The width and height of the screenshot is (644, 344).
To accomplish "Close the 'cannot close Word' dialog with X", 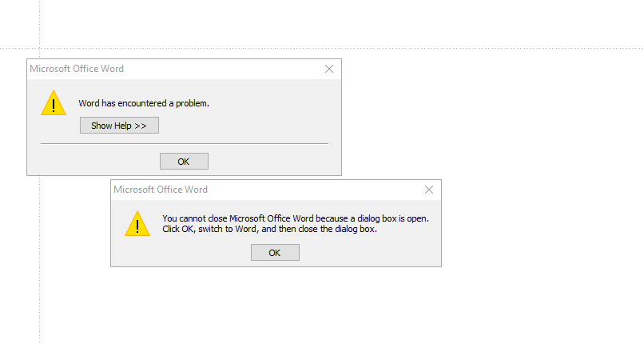I will pos(429,190).
